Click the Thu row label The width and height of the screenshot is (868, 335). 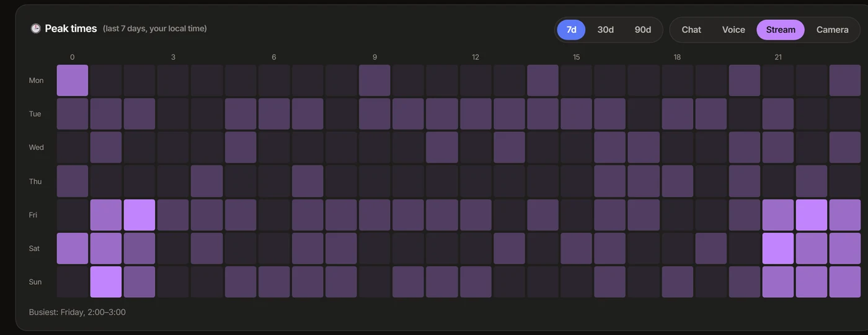click(35, 181)
